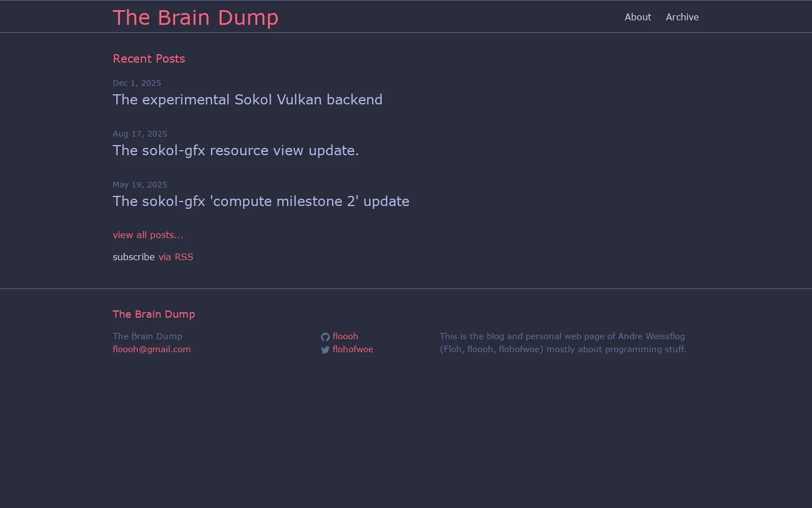
Task: Click the footer 'The Brain Dump' heading
Action: point(154,314)
